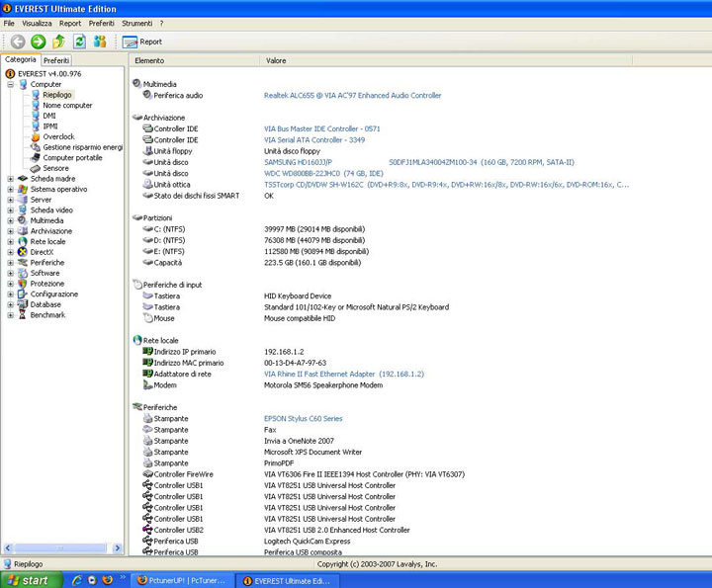The height and width of the screenshot is (588, 712).
Task: Click the Elemento column header
Action: tap(195, 60)
